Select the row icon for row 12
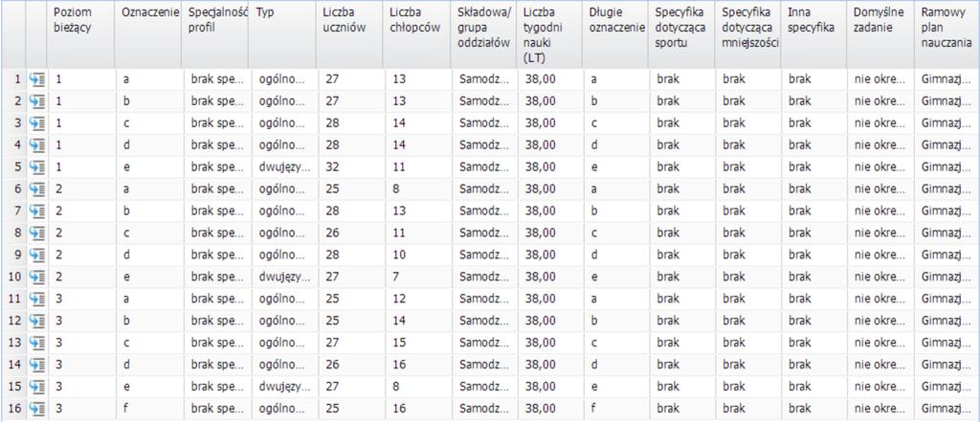This screenshot has width=980, height=422. pyautogui.click(x=38, y=321)
